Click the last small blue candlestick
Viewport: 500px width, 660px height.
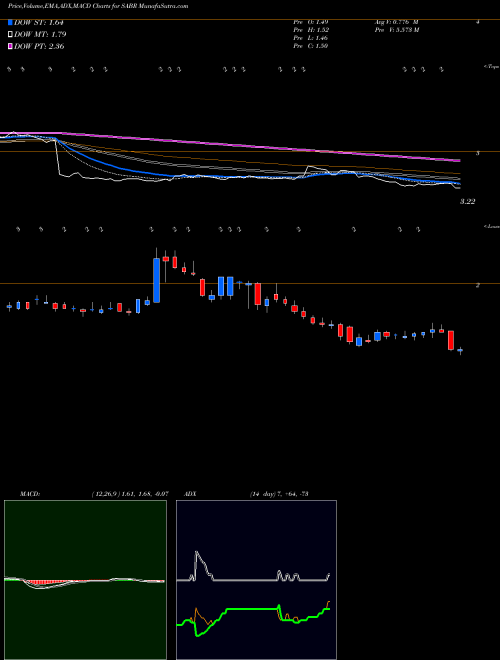[460, 350]
